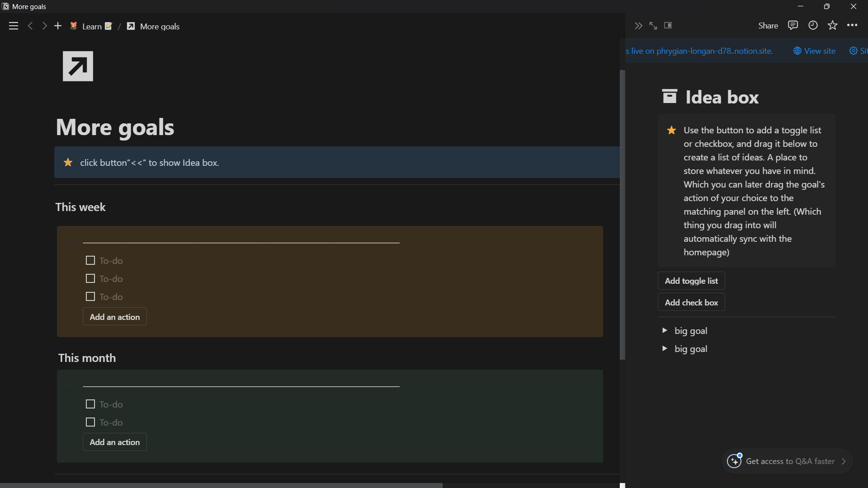Check first To-do box under This week

pyautogui.click(x=90, y=261)
